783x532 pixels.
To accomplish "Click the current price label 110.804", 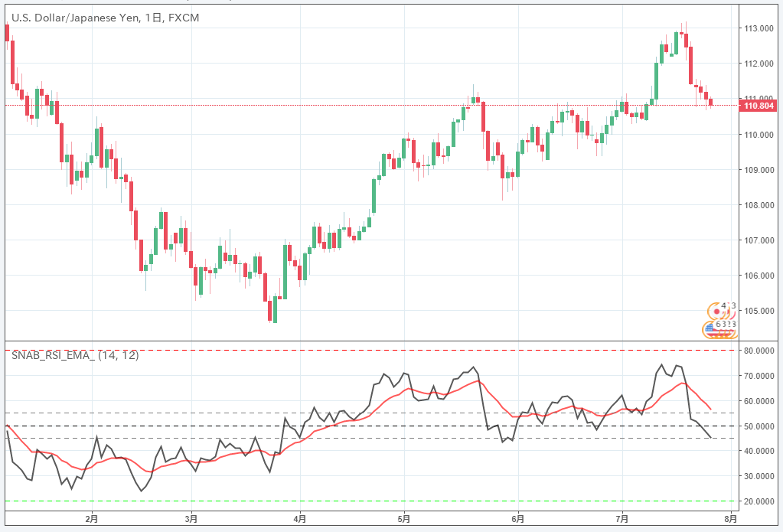I will pyautogui.click(x=759, y=106).
